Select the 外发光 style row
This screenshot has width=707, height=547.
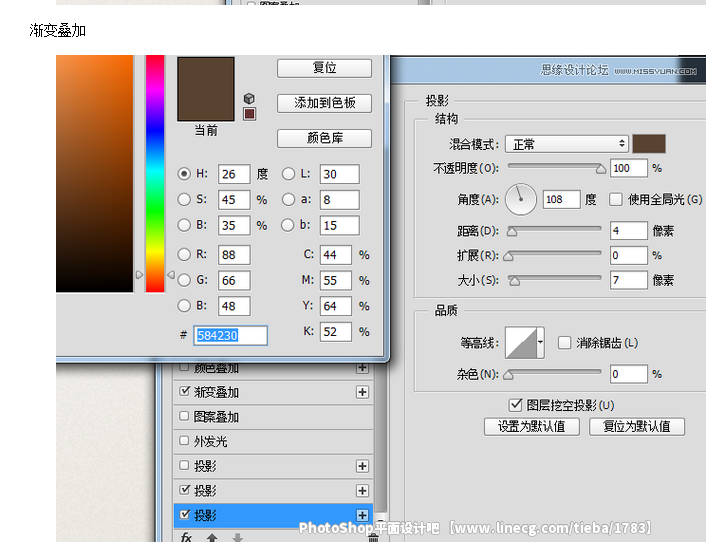[x=273, y=441]
